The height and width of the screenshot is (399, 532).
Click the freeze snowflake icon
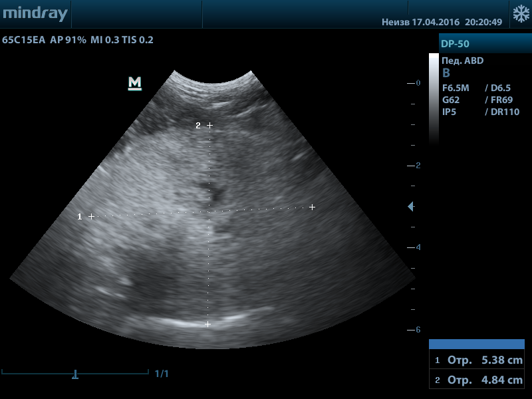click(x=520, y=13)
